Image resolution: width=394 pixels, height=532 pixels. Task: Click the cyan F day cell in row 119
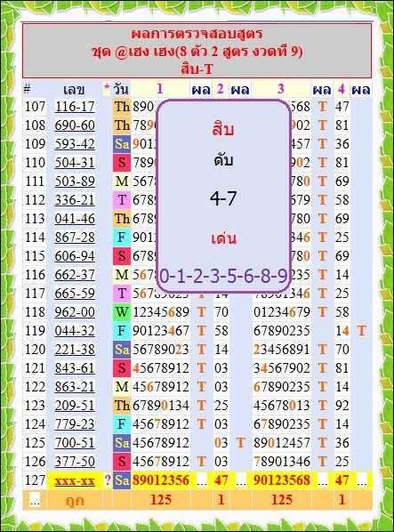click(x=121, y=331)
